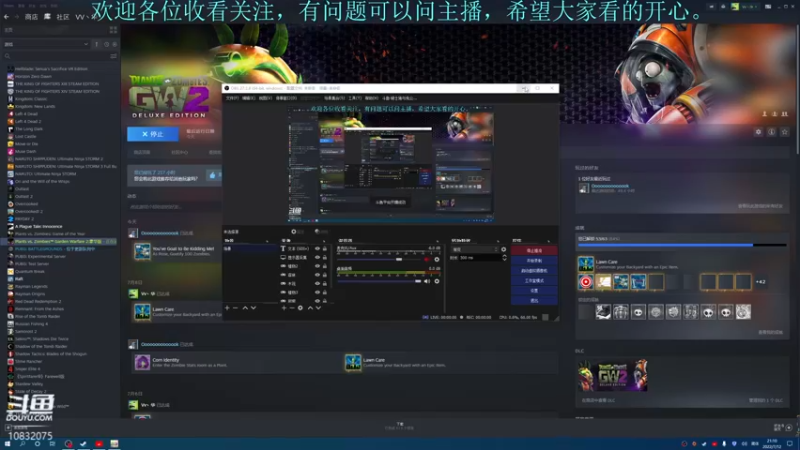Click the 300 ms transition duration stepper
The image size is (800, 450).
point(505,258)
